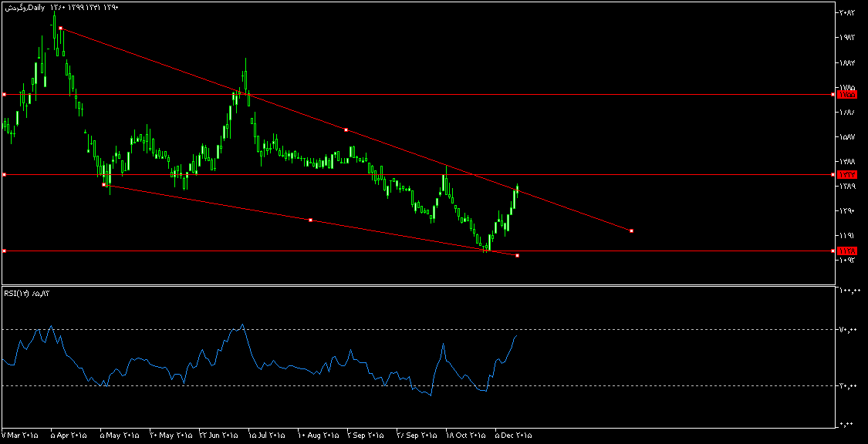Click the red ۱۴۲۴ price label
The height and width of the screenshot is (444, 868).
(x=847, y=175)
